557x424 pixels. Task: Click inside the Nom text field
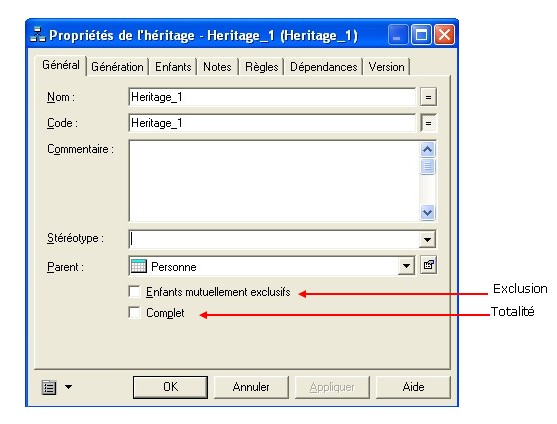(272, 97)
